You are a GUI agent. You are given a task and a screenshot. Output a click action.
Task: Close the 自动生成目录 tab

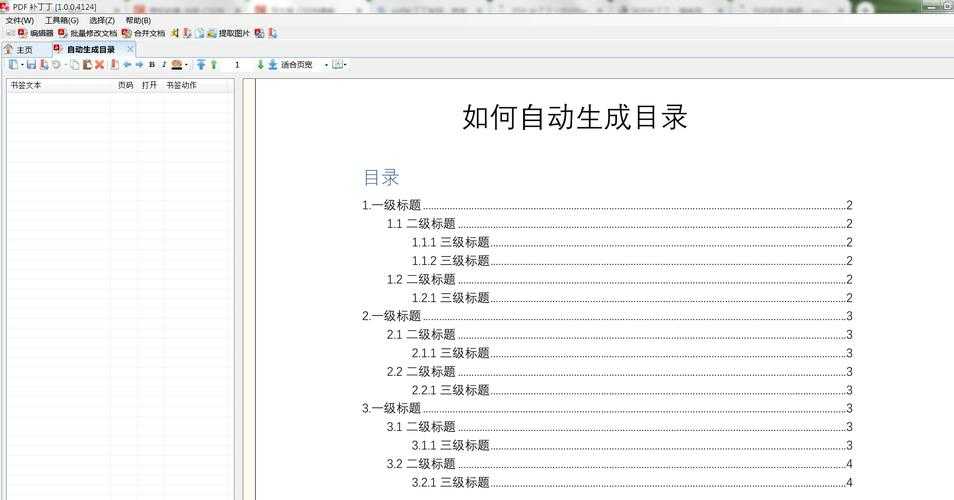(130, 49)
